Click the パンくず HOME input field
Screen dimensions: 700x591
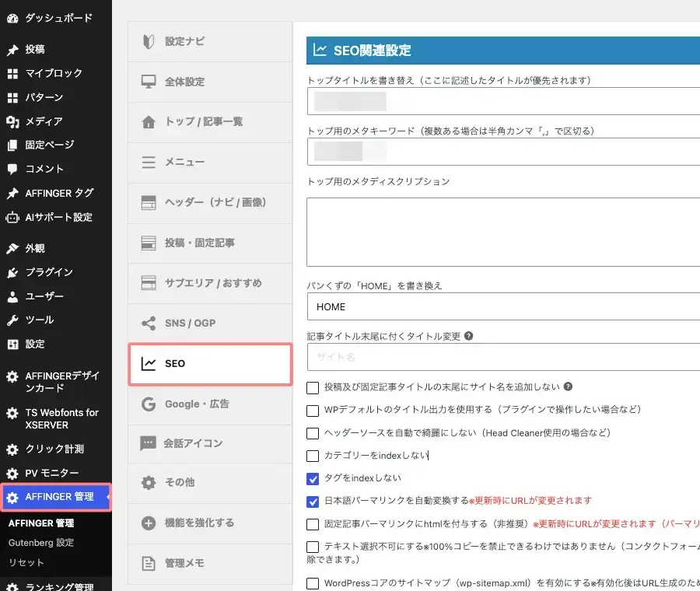503,306
